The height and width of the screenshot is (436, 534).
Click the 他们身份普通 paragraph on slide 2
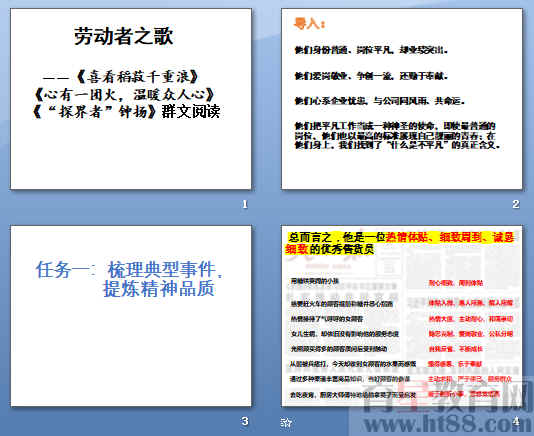[371, 50]
